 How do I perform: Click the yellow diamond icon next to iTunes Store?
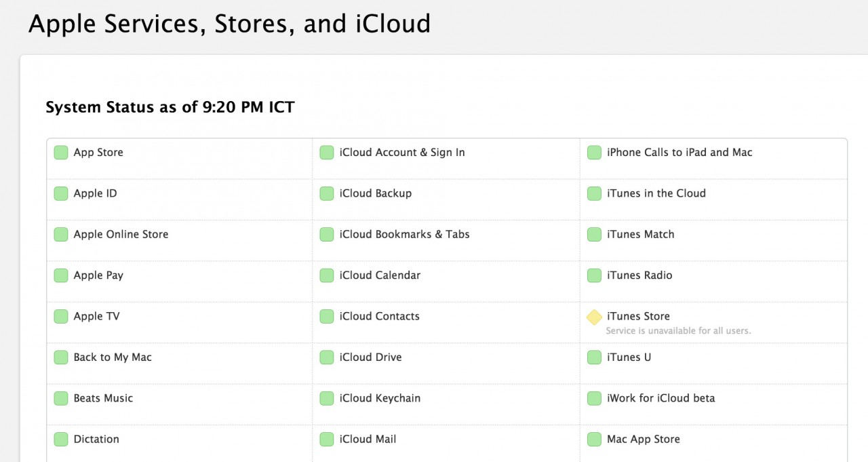coord(594,316)
